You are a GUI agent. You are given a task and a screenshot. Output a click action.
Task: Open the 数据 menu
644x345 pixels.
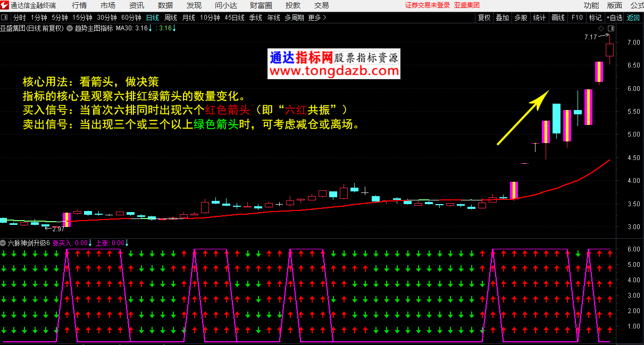(165, 5)
